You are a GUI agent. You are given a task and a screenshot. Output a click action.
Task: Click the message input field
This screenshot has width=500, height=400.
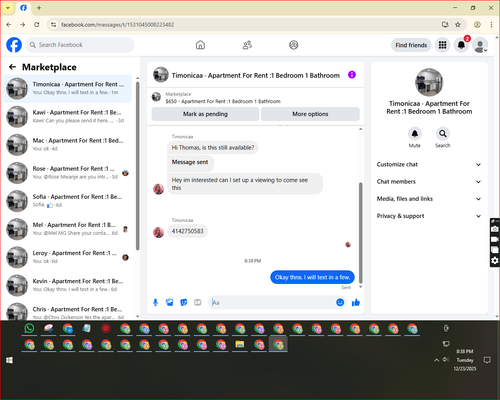tap(273, 303)
